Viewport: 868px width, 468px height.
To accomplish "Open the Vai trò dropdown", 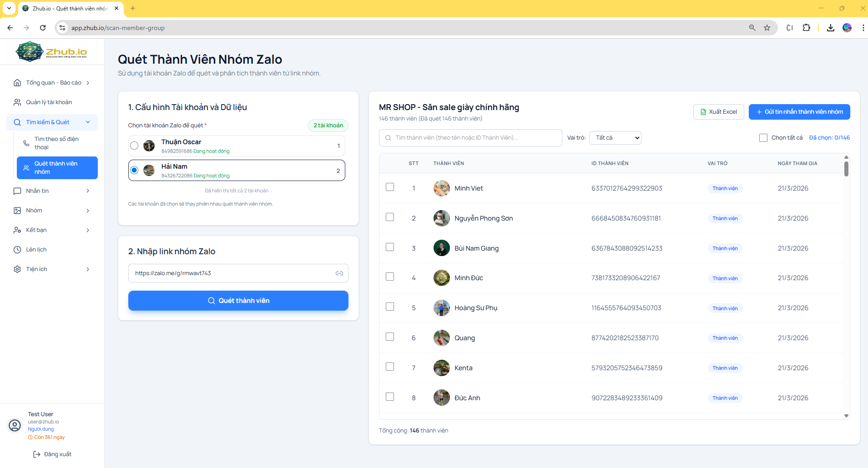I will click(x=615, y=138).
